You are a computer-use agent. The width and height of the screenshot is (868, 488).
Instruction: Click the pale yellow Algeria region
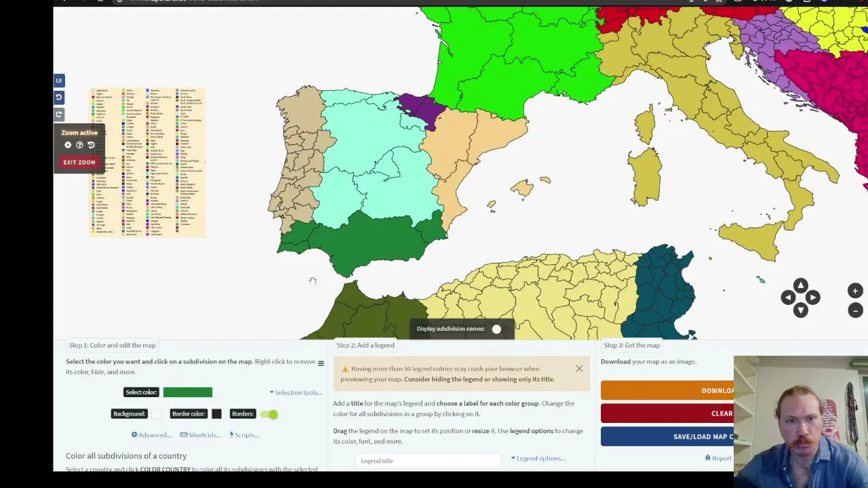(536, 295)
